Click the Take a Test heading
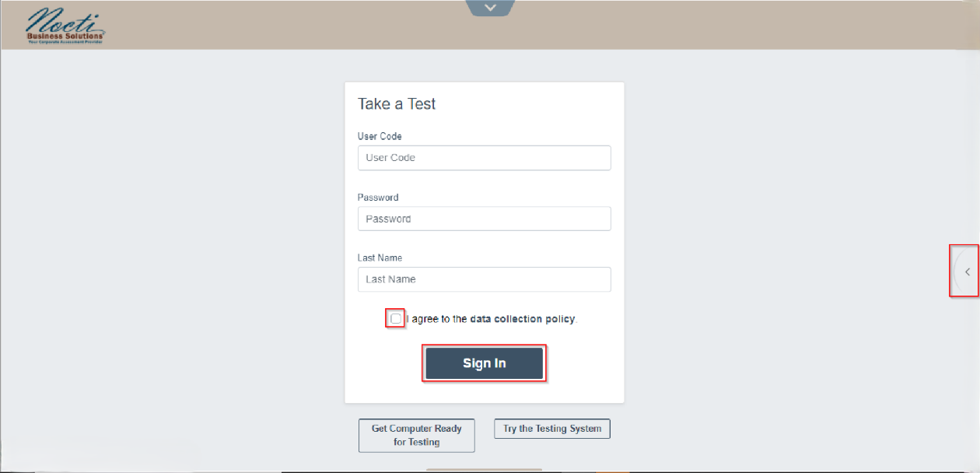Image resolution: width=980 pixels, height=473 pixels. [x=397, y=104]
